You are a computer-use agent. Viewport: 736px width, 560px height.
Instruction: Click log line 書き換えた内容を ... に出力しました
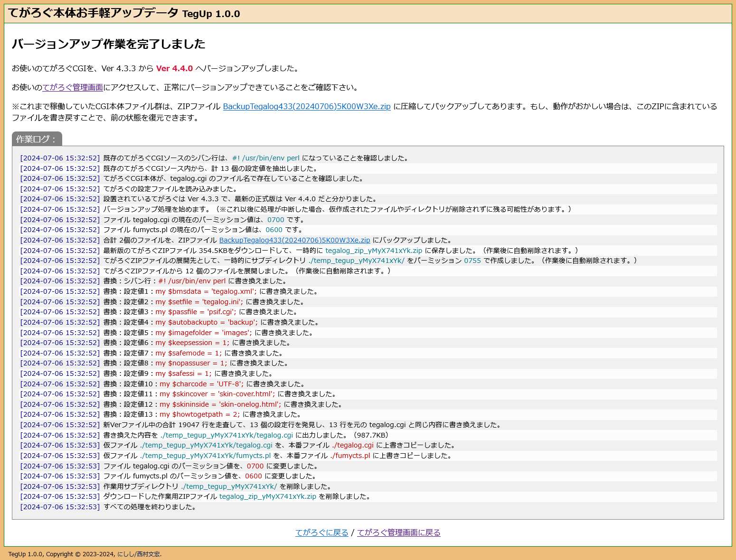tap(368, 435)
